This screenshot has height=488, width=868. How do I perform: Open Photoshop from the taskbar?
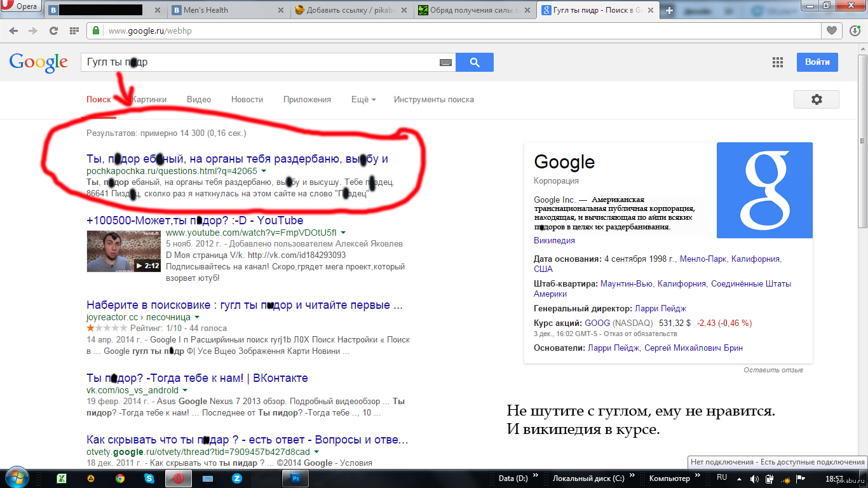pos(295,478)
